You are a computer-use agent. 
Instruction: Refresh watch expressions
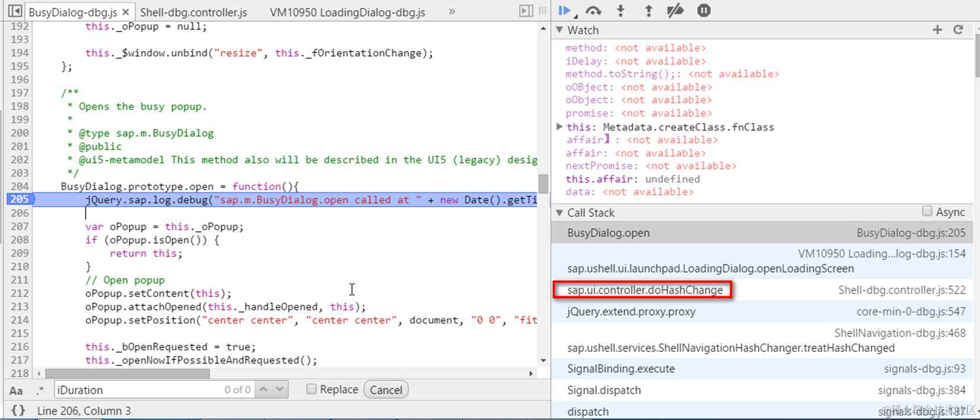pyautogui.click(x=958, y=30)
